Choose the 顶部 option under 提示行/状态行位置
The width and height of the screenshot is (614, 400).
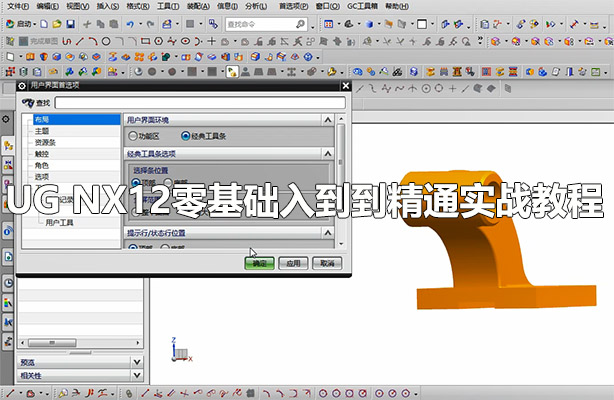[x=132, y=248]
